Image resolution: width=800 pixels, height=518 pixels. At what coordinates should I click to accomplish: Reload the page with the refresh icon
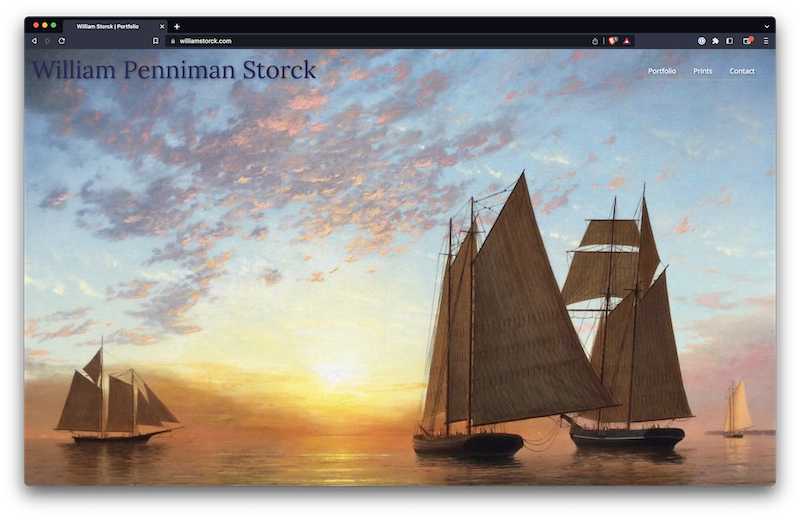click(x=62, y=41)
